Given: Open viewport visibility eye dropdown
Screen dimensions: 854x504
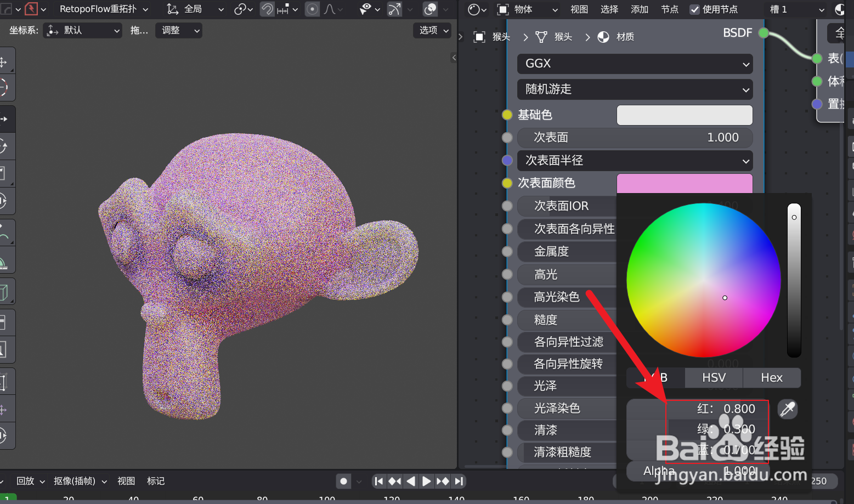Looking at the screenshot, I should click(370, 9).
